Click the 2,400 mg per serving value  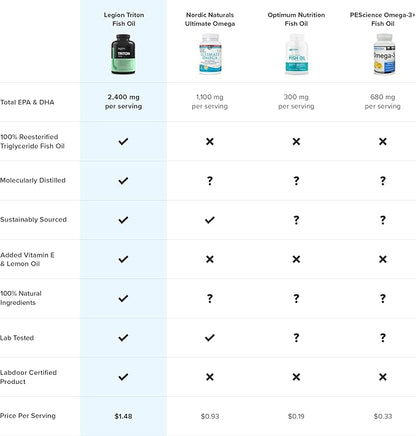point(123,102)
